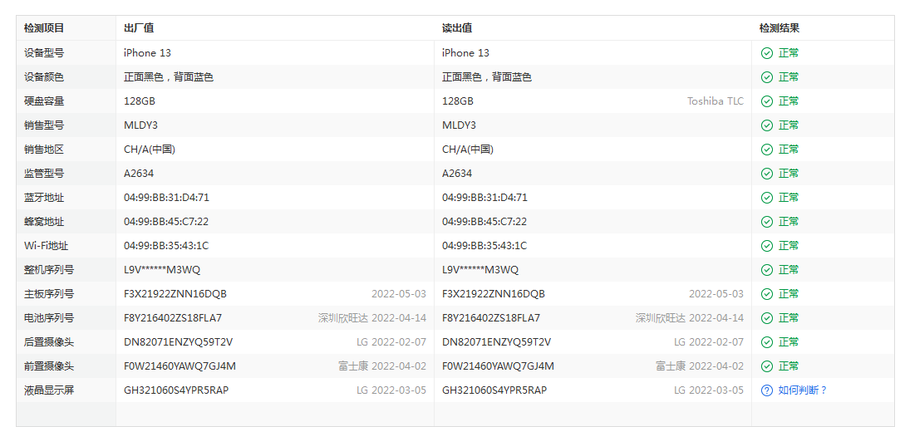Click the green check icon in 蜂窝地址 row

tap(767, 222)
